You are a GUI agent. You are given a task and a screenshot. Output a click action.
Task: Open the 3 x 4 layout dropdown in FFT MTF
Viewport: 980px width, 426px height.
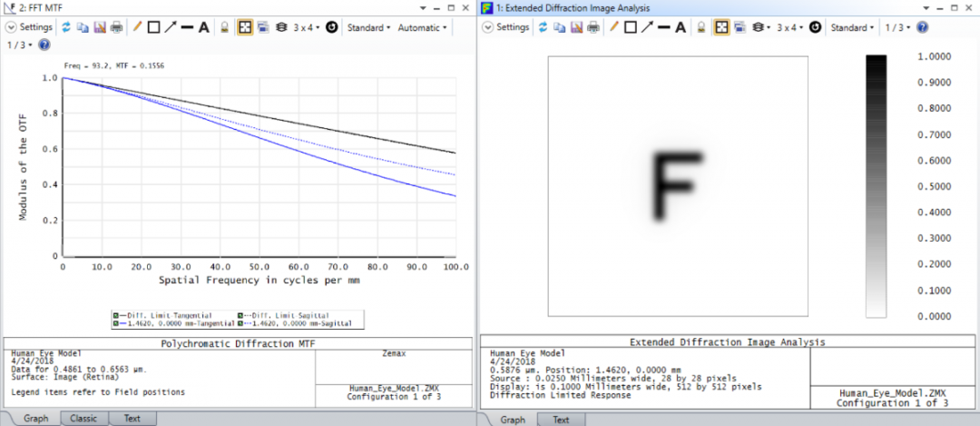point(307,27)
